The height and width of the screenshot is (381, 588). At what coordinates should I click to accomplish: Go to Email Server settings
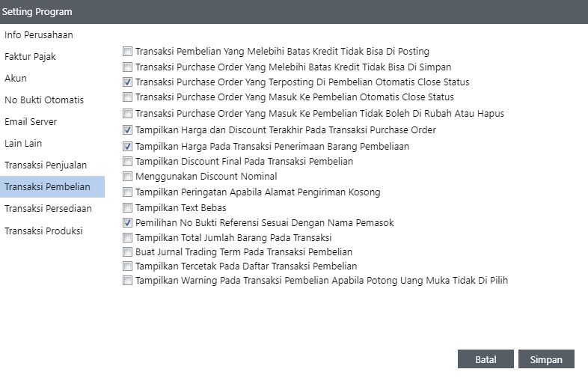(31, 122)
